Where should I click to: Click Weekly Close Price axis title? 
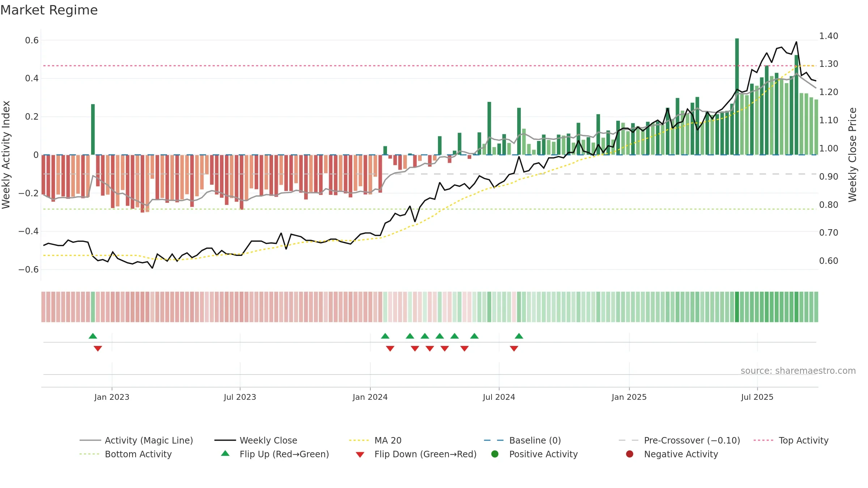pyautogui.click(x=852, y=155)
